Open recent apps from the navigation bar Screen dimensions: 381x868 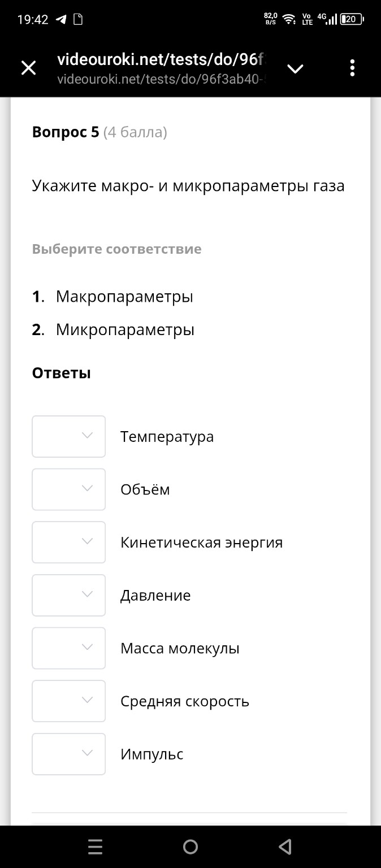tap(95, 847)
